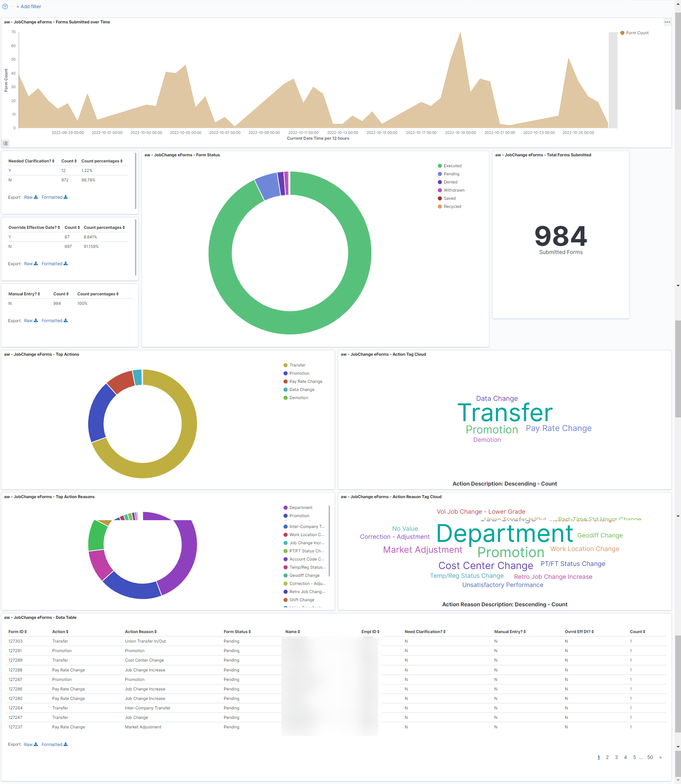Toggle the Executed series in the Form Status legend
This screenshot has width=681, height=784.
453,165
